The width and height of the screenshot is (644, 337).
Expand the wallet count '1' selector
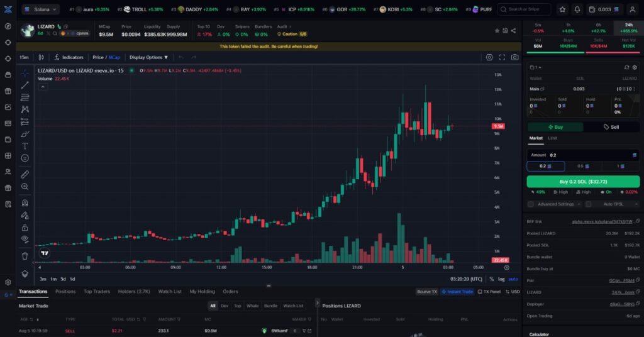click(x=536, y=67)
